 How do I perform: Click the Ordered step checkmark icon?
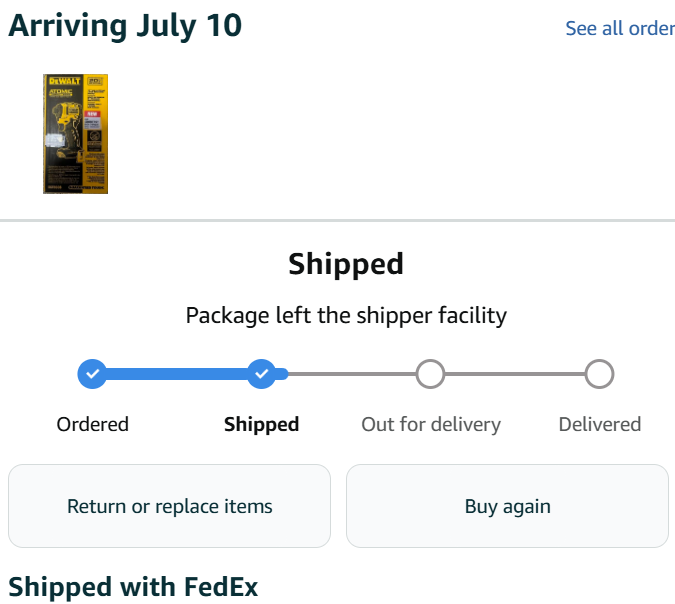(92, 374)
